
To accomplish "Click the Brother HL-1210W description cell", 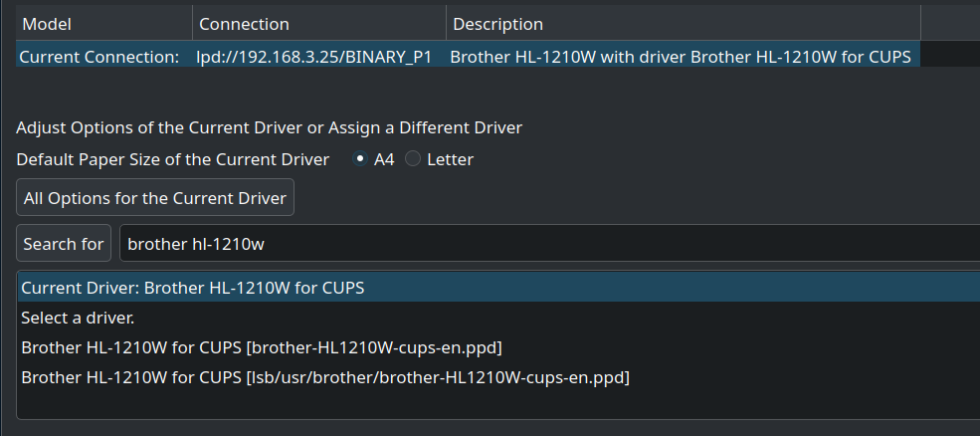I will tap(681, 57).
